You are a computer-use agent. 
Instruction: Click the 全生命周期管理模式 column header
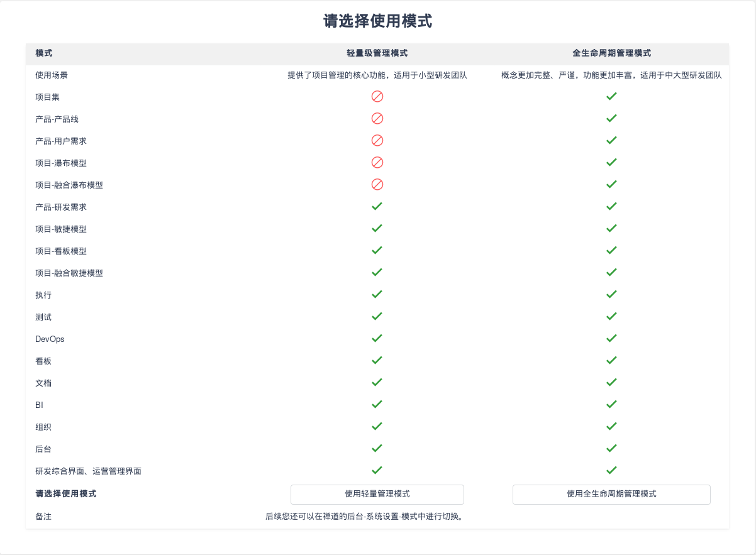(611, 53)
